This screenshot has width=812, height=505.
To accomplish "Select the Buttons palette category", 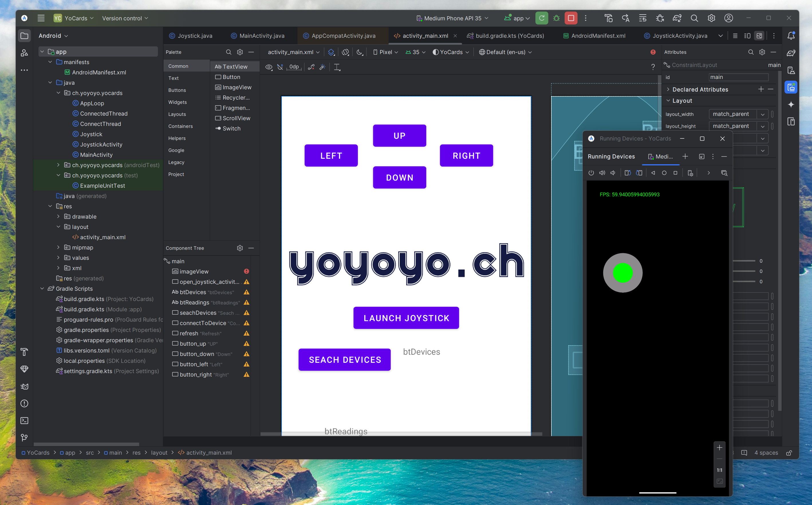I will [x=177, y=90].
